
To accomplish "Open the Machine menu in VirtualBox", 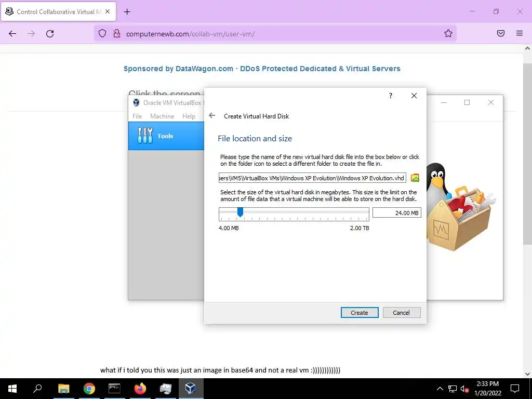I will tap(162, 116).
